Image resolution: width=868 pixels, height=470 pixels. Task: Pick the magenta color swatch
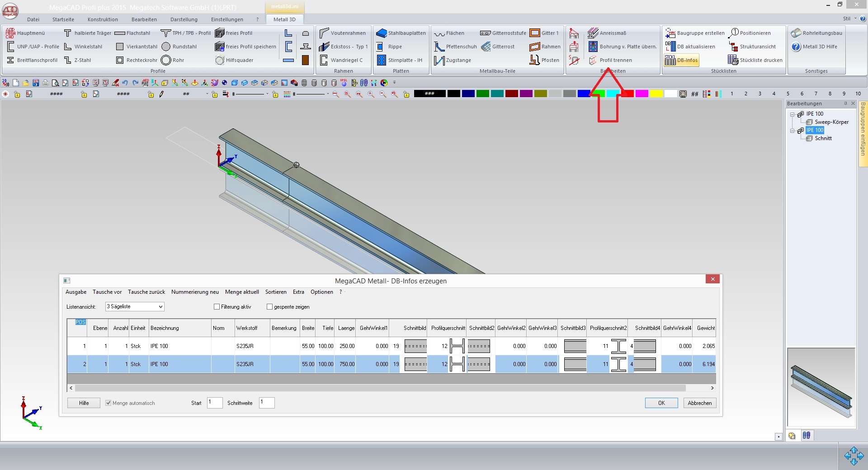[x=642, y=94]
